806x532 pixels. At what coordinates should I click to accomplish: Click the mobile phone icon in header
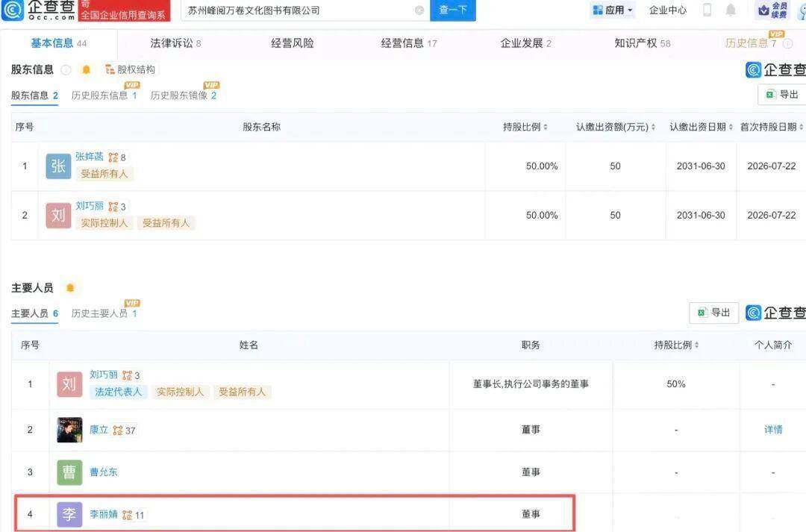tap(707, 10)
